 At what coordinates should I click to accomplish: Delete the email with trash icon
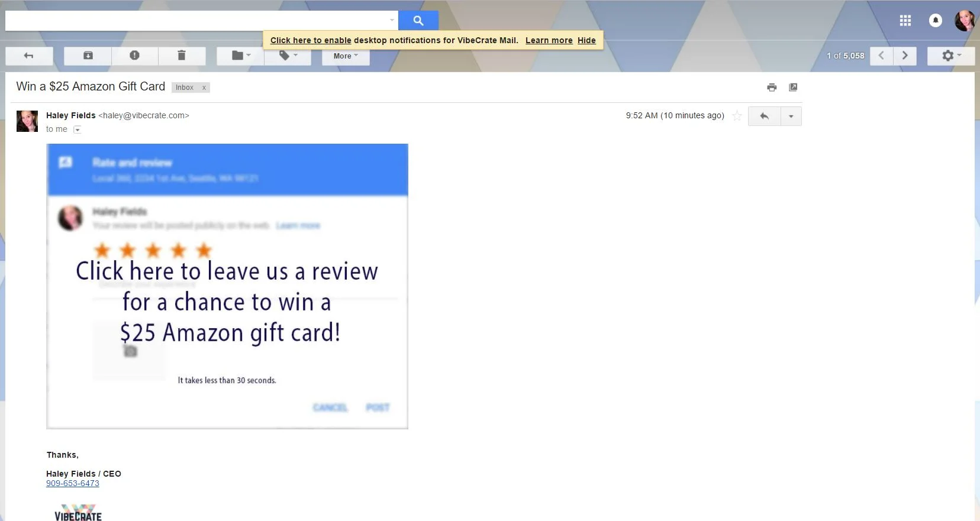tap(182, 56)
